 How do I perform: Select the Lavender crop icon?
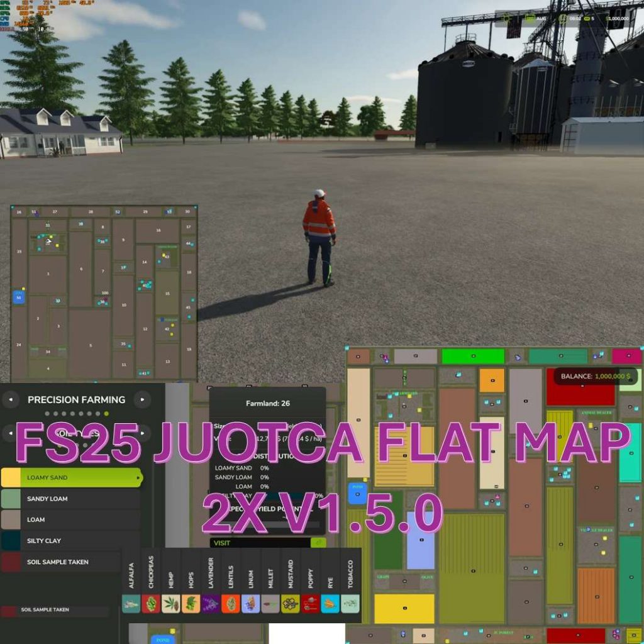211,603
